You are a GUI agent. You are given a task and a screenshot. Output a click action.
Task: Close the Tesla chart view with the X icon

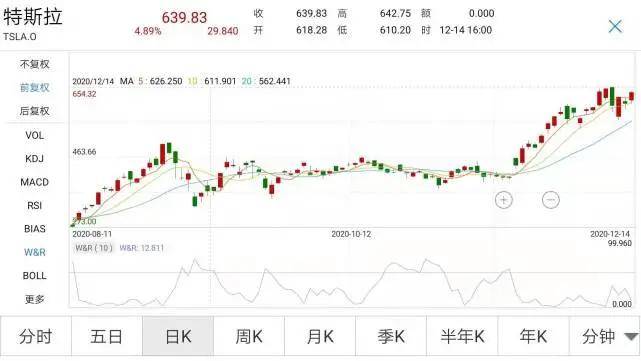click(615, 27)
